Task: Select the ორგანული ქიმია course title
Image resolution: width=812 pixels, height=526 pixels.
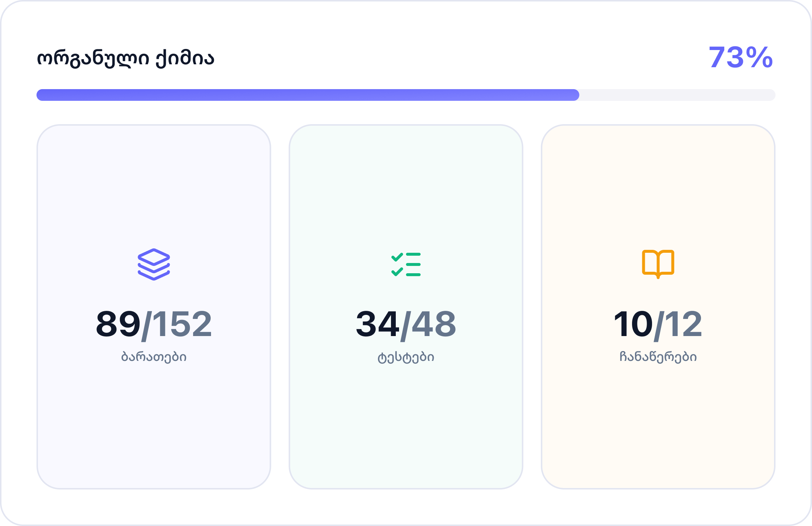Action: (125, 58)
